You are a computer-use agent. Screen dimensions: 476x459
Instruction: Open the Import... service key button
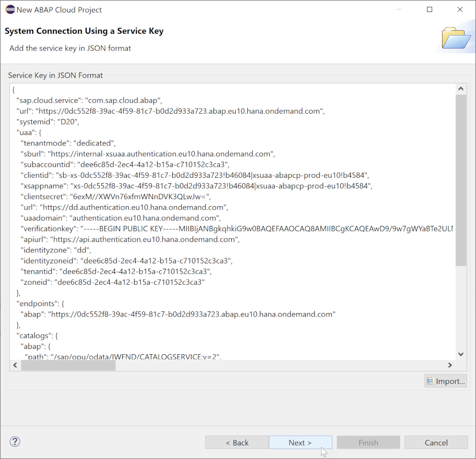445,381
